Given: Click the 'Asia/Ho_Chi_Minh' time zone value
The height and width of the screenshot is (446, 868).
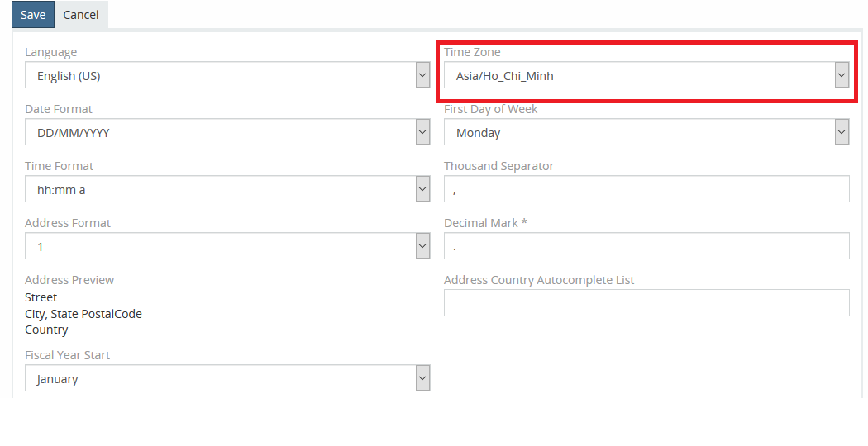Looking at the screenshot, I should click(x=505, y=76).
